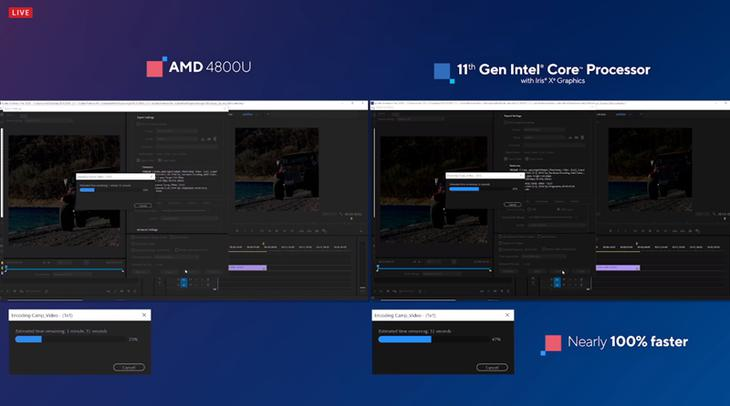Click the timeline playhead marker in Intel window
Image resolution: width=730 pixels, height=406 pixels.
[636, 244]
